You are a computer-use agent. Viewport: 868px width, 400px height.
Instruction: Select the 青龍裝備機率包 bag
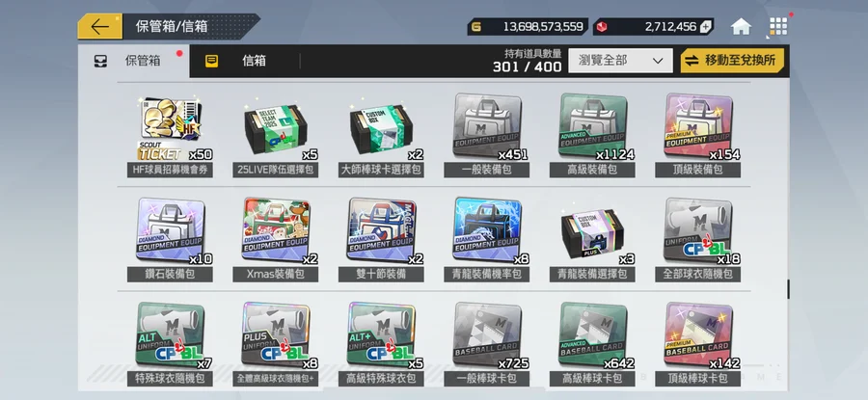tap(487, 240)
